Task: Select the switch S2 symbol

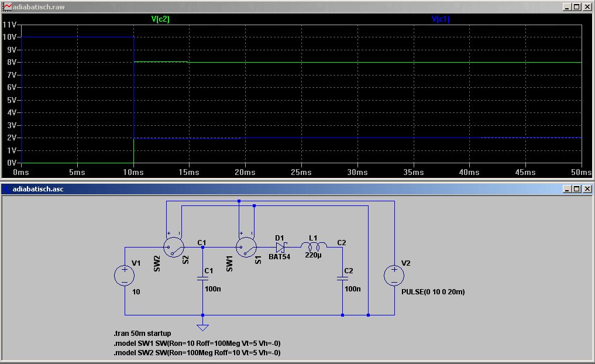Action: tap(173, 248)
